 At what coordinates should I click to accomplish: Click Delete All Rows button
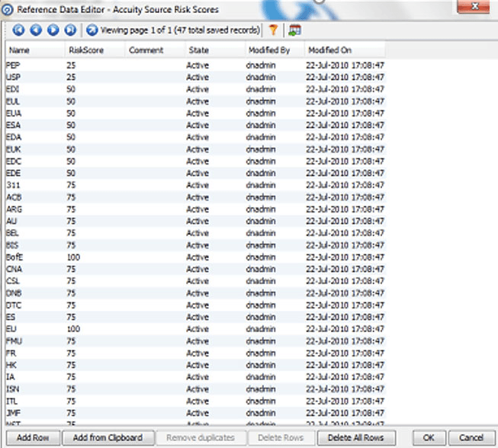click(x=356, y=438)
